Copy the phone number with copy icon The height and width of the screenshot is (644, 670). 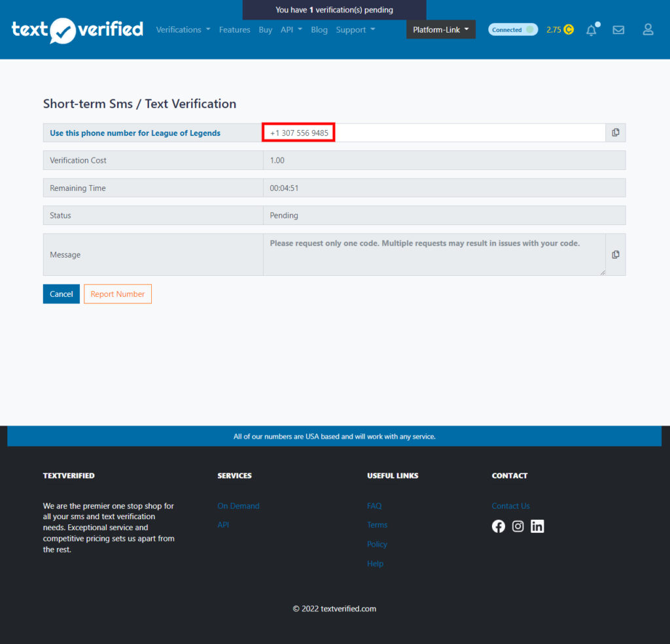point(615,132)
